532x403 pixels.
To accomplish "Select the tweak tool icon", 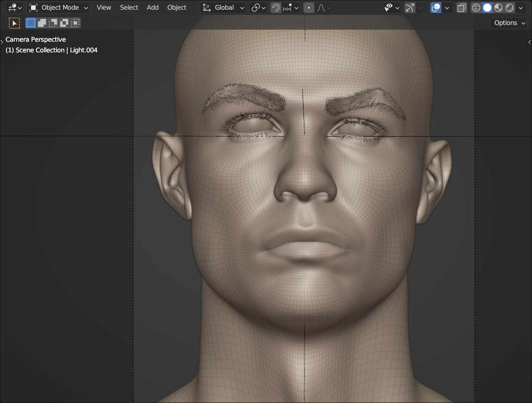I will [14, 23].
